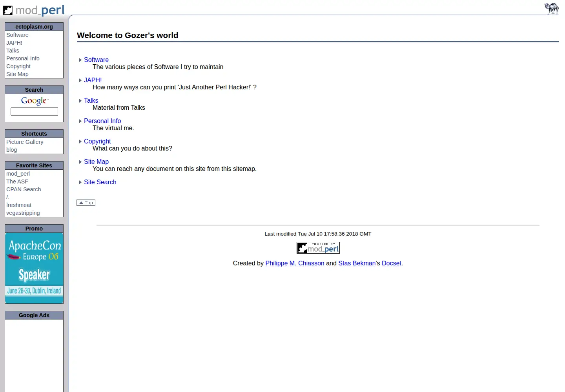Visit mod_perl in Favorite Sites
The width and height of the screenshot is (565, 392).
pyautogui.click(x=18, y=174)
